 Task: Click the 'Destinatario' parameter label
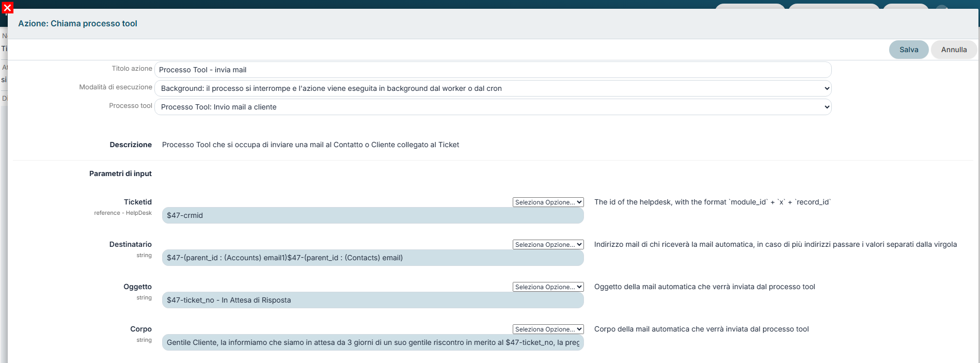131,244
